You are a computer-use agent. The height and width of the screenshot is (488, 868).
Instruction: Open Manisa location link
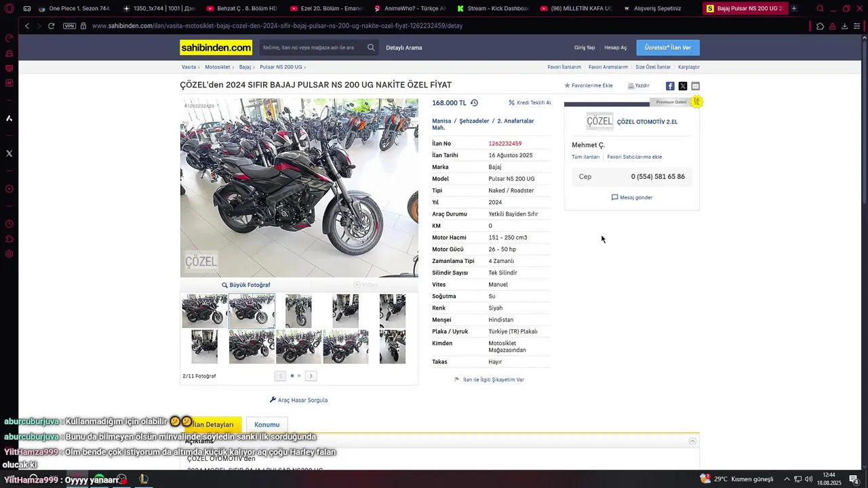[x=441, y=121]
